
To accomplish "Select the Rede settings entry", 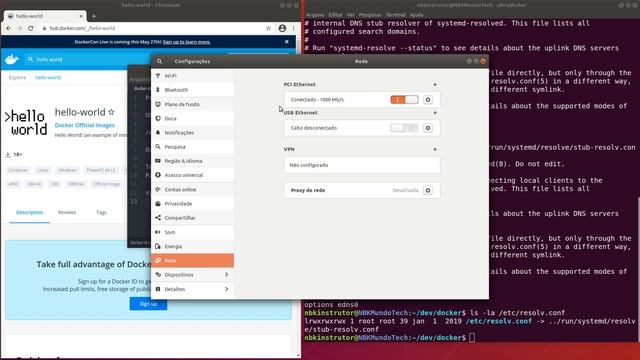I will pos(192,260).
